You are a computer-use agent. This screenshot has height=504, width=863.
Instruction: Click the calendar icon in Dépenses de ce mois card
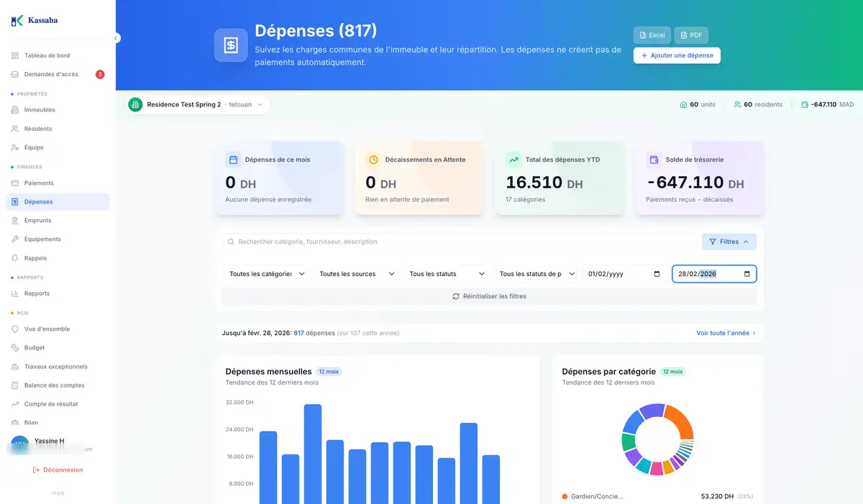click(233, 160)
